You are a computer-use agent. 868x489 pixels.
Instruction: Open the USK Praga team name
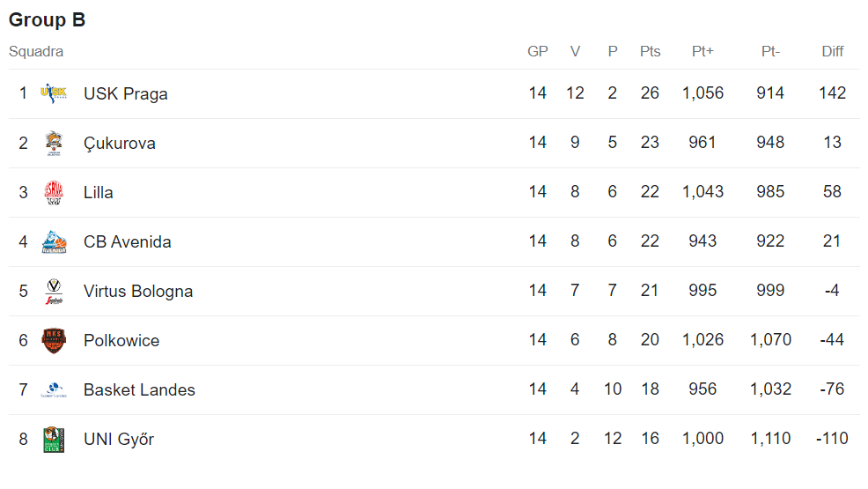point(126,93)
